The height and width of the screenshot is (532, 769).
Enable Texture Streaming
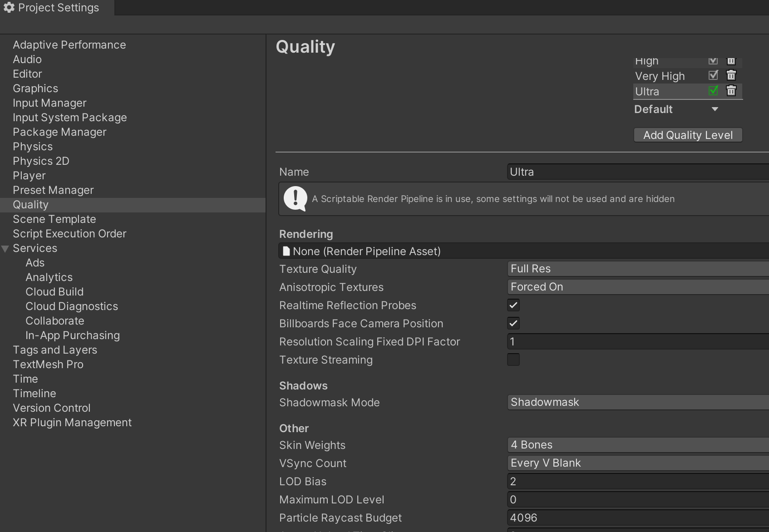[513, 360]
